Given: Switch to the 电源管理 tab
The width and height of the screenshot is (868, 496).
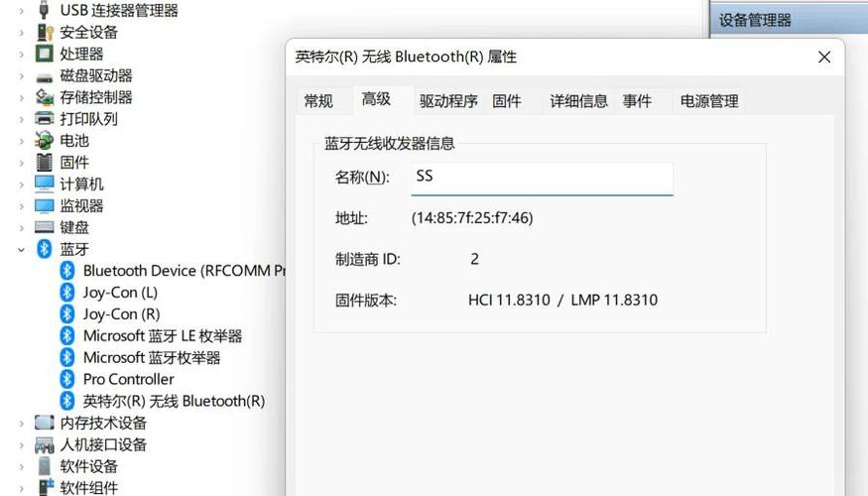Looking at the screenshot, I should 709,101.
